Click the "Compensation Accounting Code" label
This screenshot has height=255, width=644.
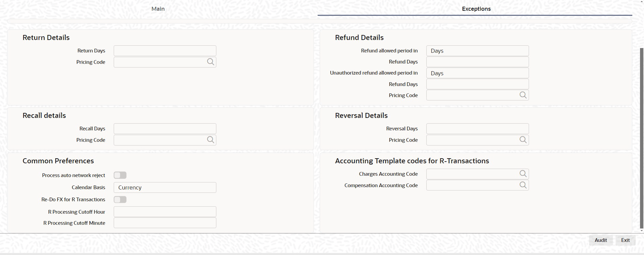(x=381, y=185)
